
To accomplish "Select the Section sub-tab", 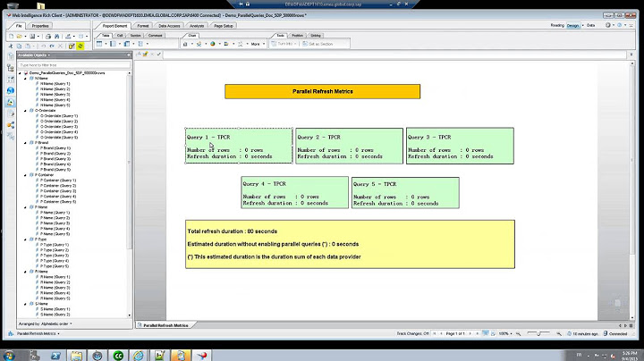I will (x=136, y=36).
